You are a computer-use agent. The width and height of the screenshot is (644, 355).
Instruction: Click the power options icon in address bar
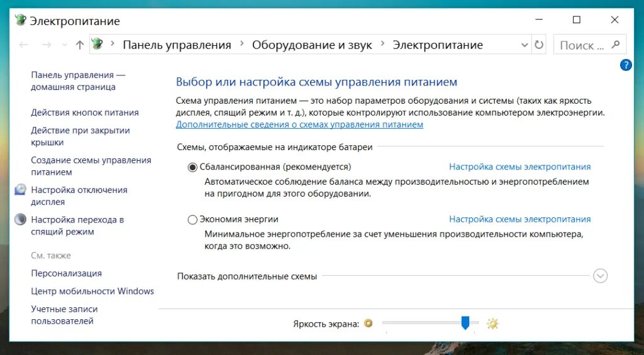click(x=97, y=44)
